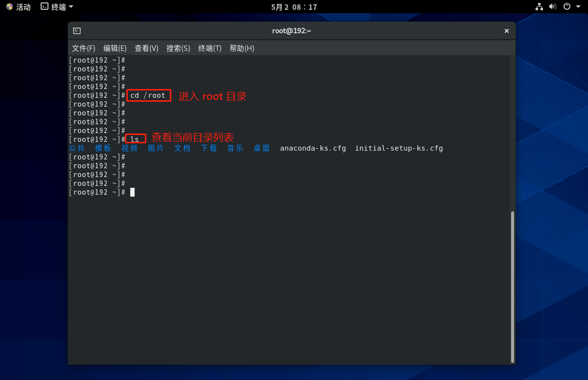Close the root@192 terminal window
The width and height of the screenshot is (588, 380).
point(507,31)
